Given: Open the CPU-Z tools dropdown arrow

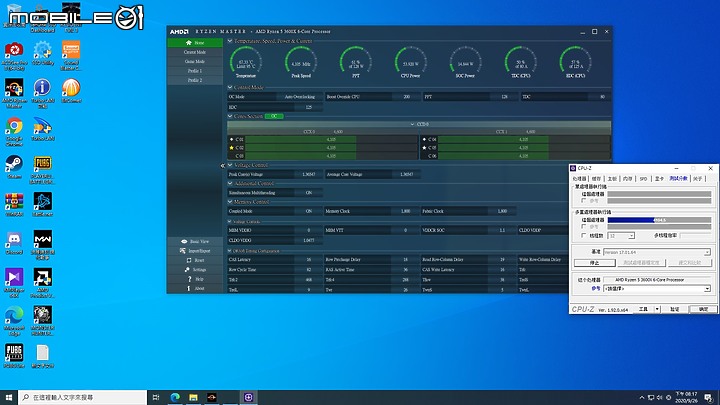Looking at the screenshot, I should tap(657, 309).
